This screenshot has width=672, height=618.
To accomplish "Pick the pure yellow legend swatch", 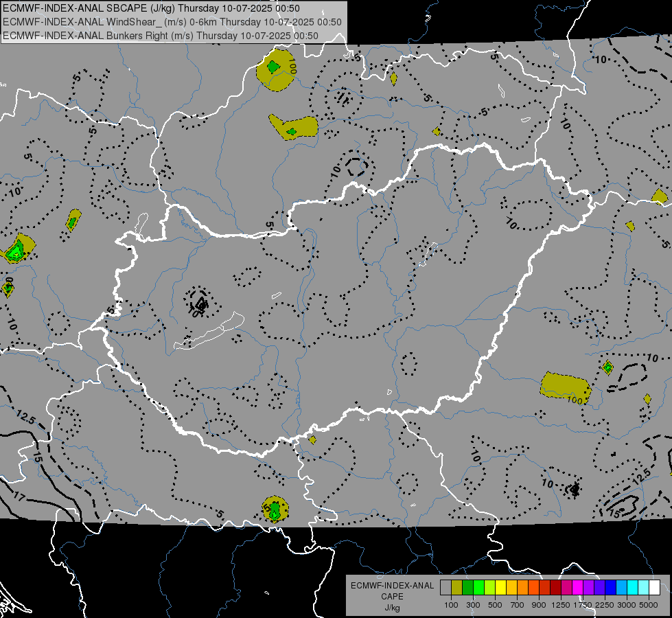I will tap(501, 587).
